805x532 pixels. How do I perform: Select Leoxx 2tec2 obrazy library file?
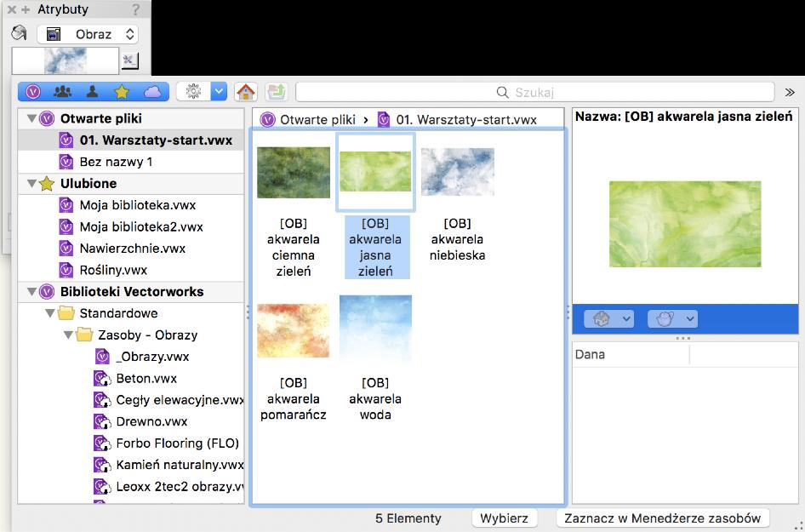pyautogui.click(x=131, y=486)
